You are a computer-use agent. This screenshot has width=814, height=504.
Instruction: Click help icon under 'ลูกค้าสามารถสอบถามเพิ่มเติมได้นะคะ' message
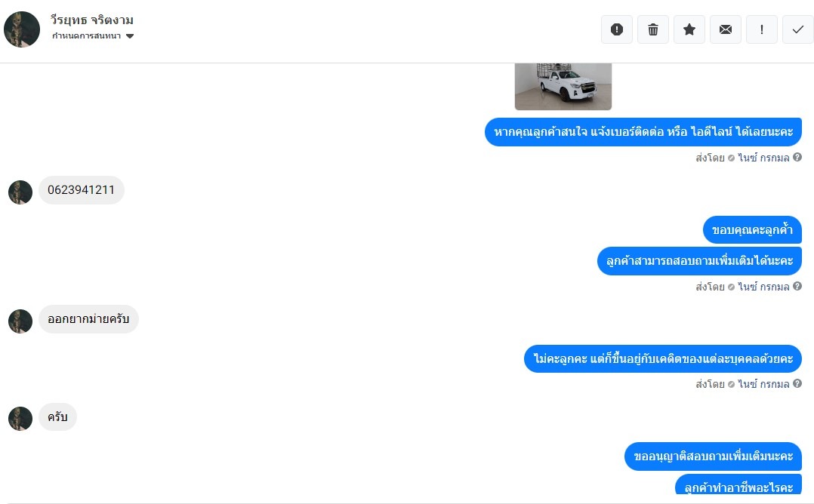pos(797,286)
